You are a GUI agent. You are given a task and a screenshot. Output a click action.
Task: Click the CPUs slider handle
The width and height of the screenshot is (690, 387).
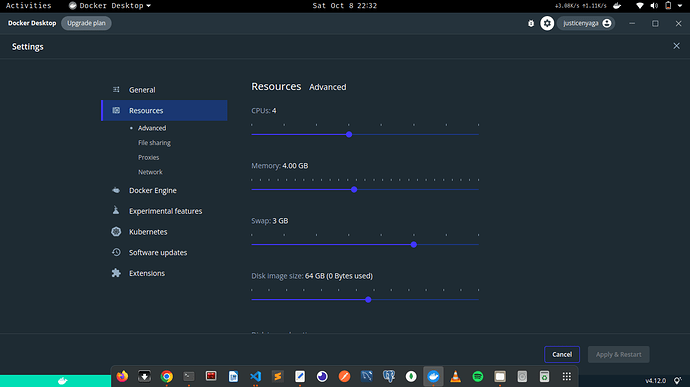coord(349,134)
